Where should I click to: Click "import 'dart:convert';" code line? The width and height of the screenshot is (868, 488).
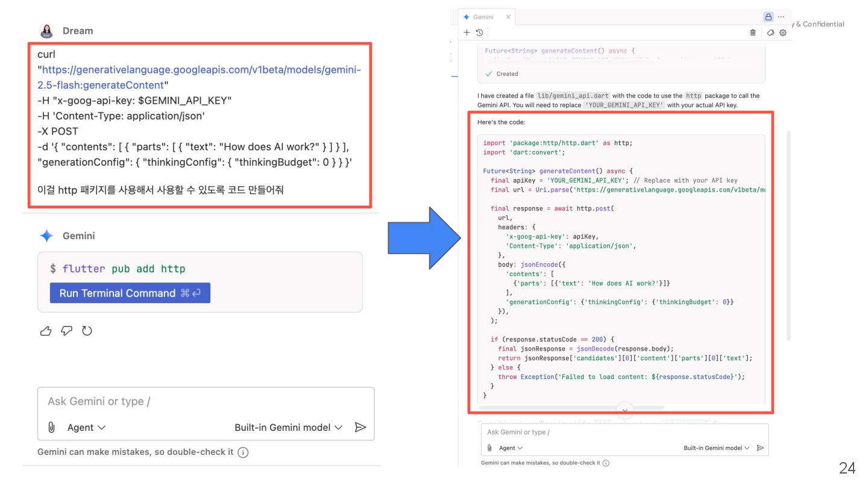click(524, 152)
